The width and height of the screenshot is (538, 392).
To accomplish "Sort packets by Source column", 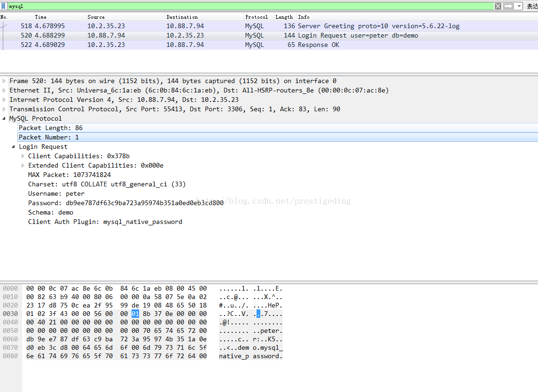I will pyautogui.click(x=125, y=17).
